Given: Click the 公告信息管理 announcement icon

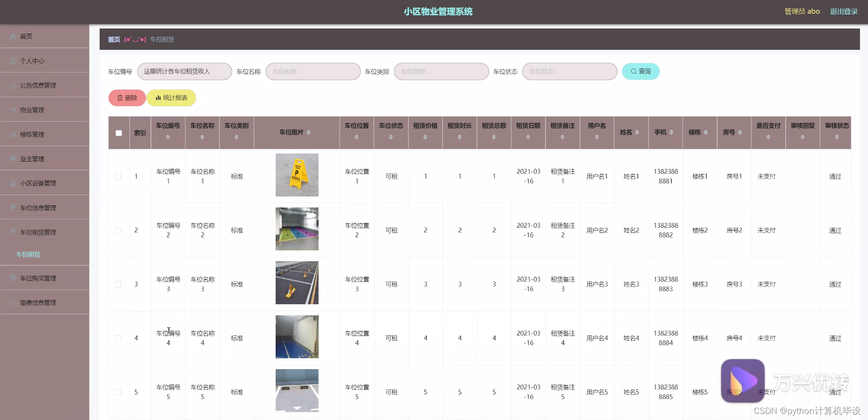Looking at the screenshot, I should pyautogui.click(x=13, y=85).
